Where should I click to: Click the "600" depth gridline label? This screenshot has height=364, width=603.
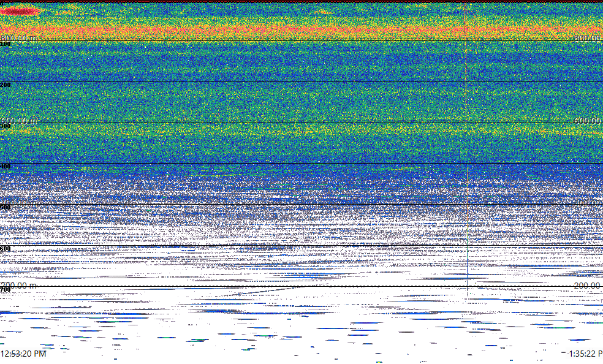pyautogui.click(x=6, y=249)
